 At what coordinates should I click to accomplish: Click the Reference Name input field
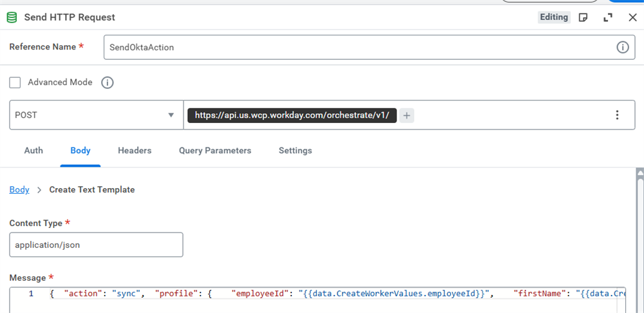369,47
